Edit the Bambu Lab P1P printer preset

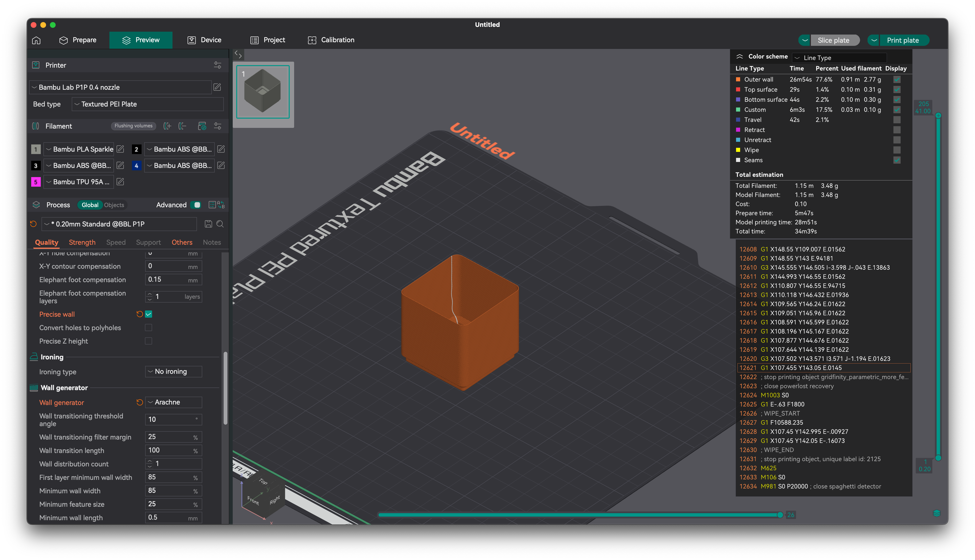(217, 87)
